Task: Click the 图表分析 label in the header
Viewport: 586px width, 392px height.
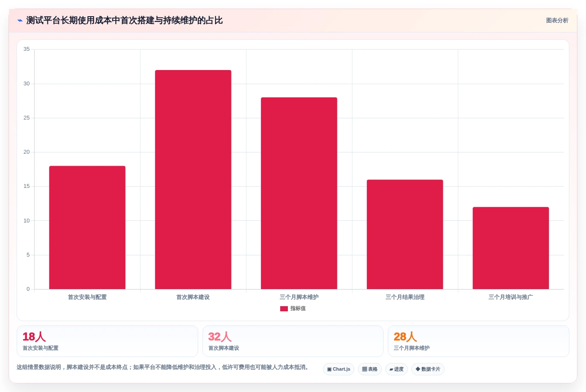Action: pyautogui.click(x=557, y=20)
